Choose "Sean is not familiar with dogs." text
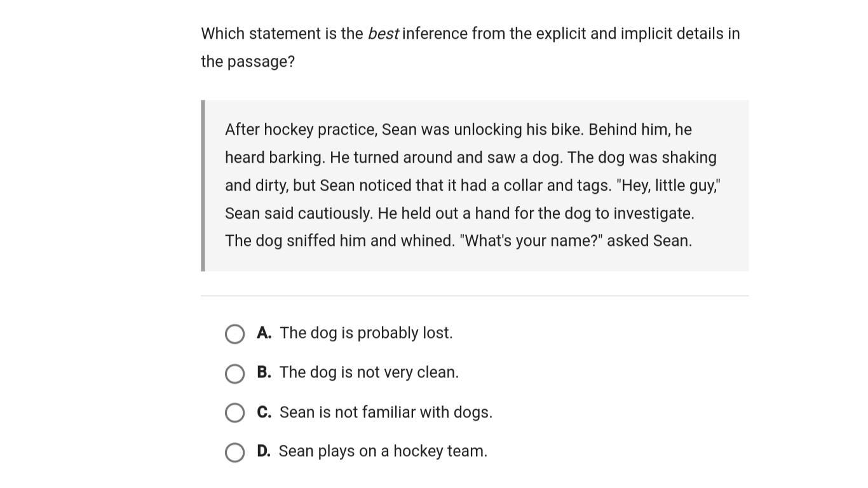The height and width of the screenshot is (488, 868). pos(386,412)
